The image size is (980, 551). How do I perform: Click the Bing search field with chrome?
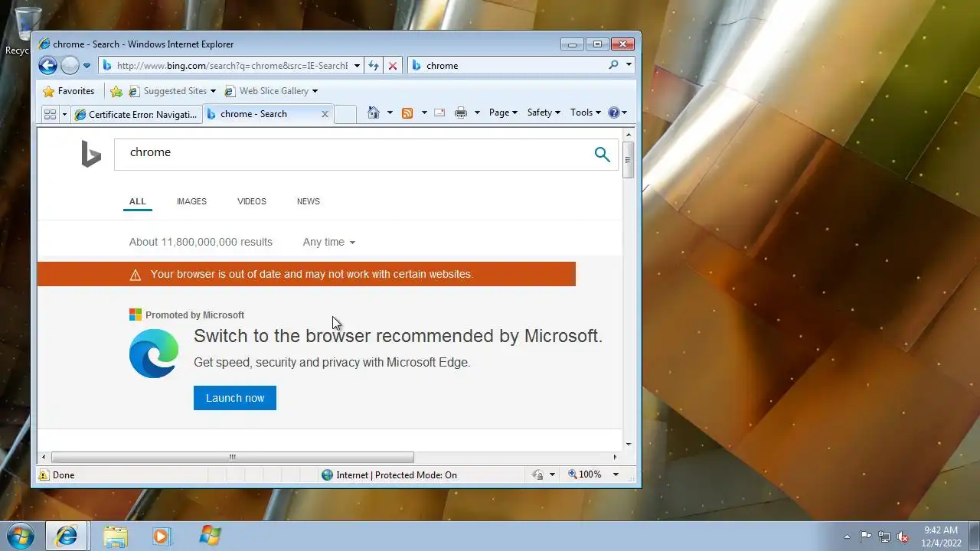(x=351, y=154)
